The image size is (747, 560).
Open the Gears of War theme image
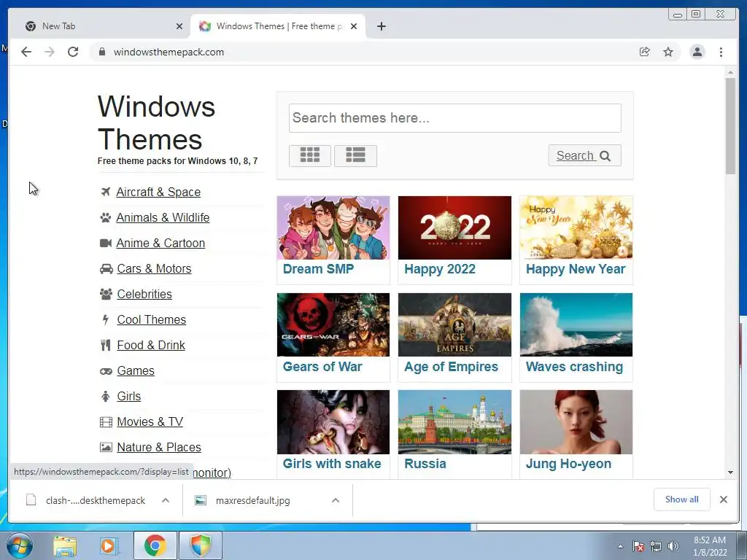(333, 324)
